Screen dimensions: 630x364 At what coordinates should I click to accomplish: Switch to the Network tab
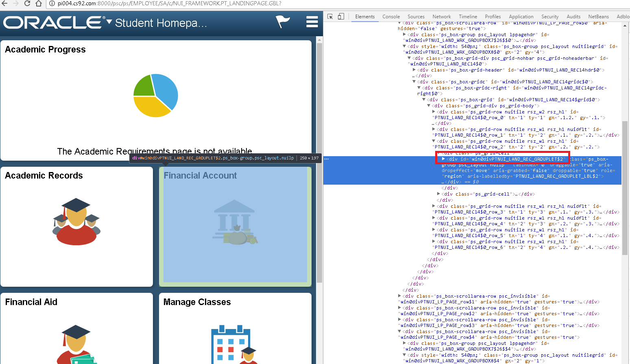[x=442, y=17]
